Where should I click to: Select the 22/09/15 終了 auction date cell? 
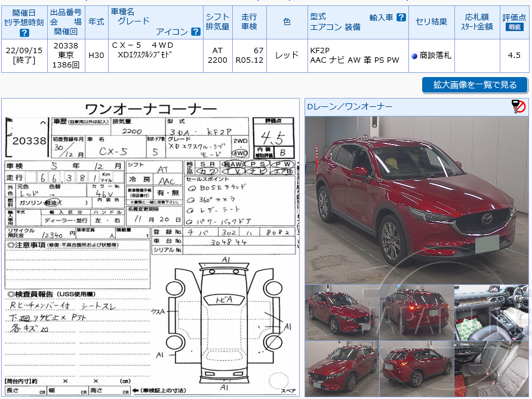point(24,56)
